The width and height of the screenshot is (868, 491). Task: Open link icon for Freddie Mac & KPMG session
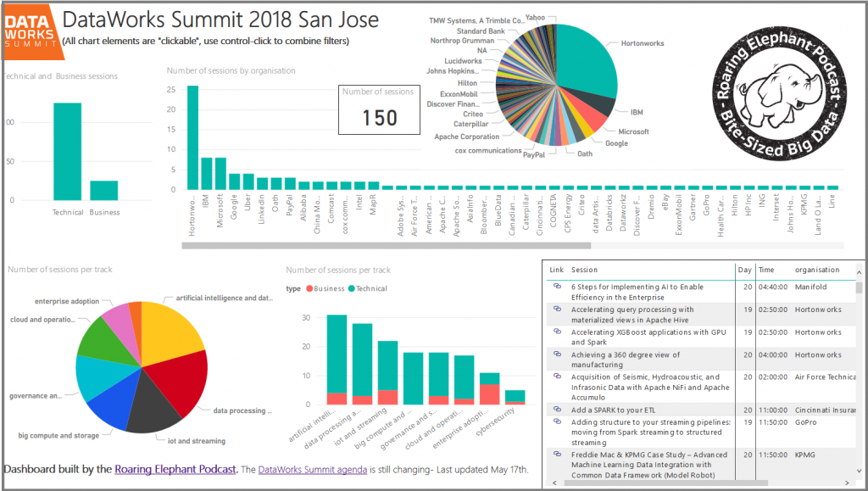tap(557, 455)
